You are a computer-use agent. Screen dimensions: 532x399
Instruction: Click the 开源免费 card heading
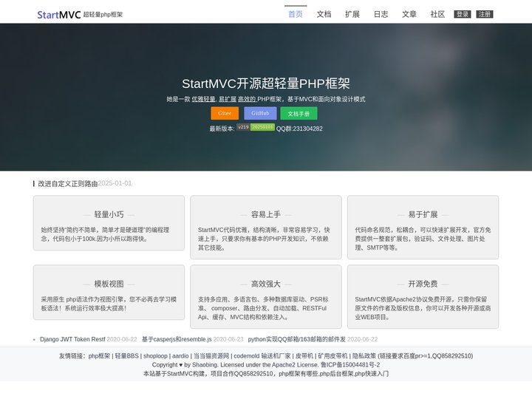click(x=423, y=284)
